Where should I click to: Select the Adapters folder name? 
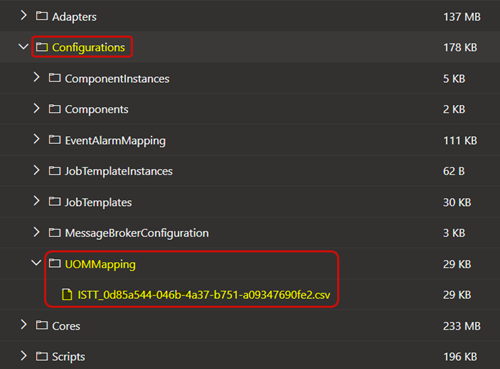click(x=74, y=17)
